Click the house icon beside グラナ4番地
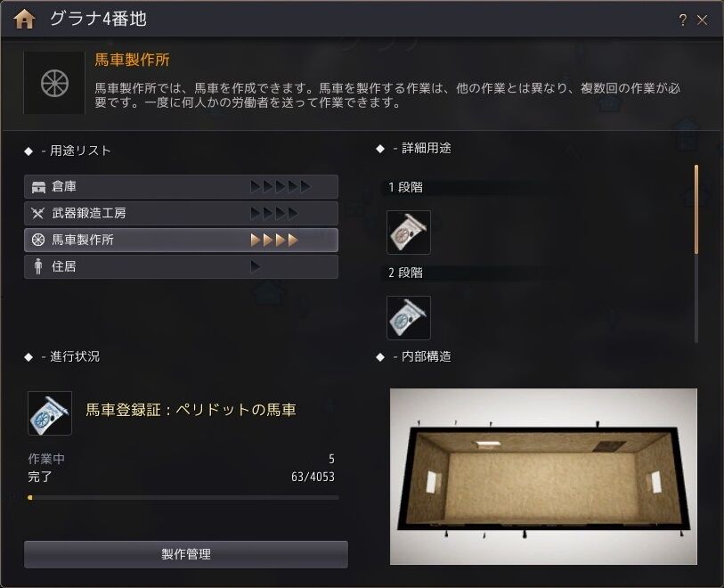The width and height of the screenshot is (724, 588). pos(24,20)
